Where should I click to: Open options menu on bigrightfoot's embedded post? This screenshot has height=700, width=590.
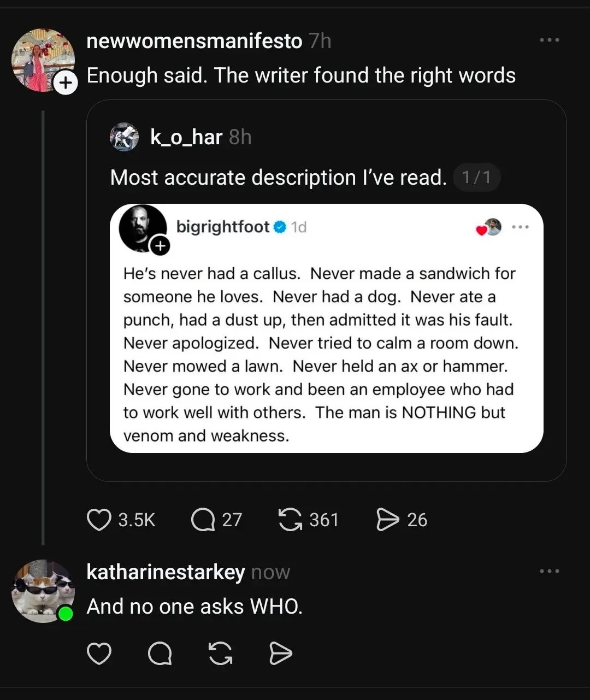520,227
